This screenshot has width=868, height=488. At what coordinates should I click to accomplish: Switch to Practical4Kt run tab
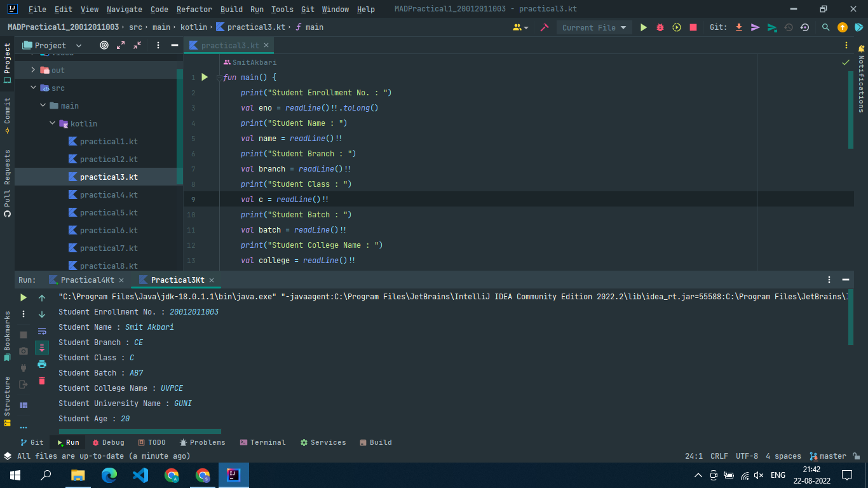coord(88,280)
